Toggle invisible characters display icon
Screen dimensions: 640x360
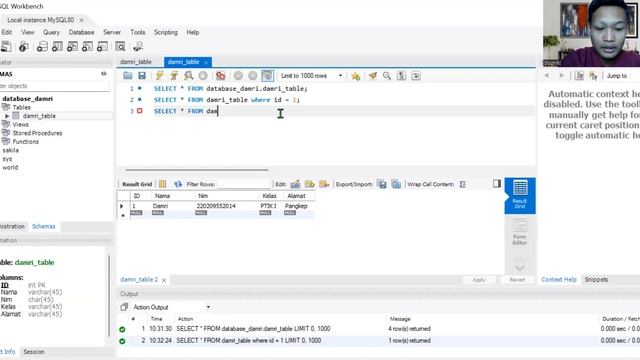401,76
